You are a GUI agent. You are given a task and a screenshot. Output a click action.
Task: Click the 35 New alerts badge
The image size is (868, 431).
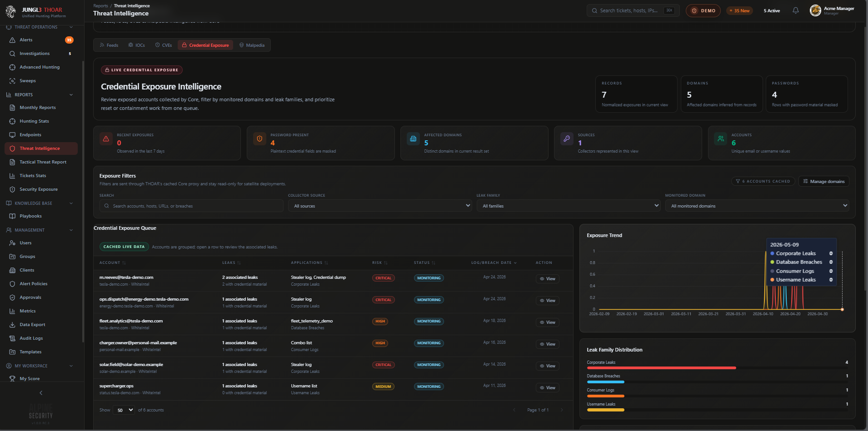(739, 10)
